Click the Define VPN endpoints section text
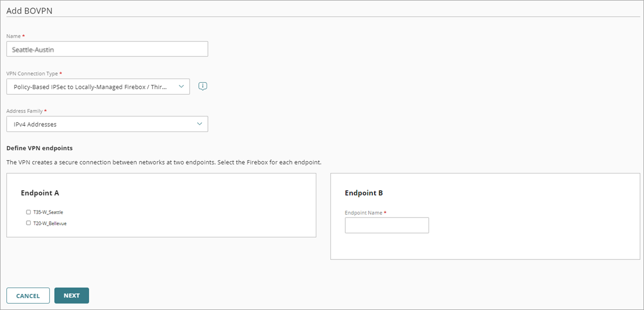The image size is (644, 310). [x=38, y=148]
